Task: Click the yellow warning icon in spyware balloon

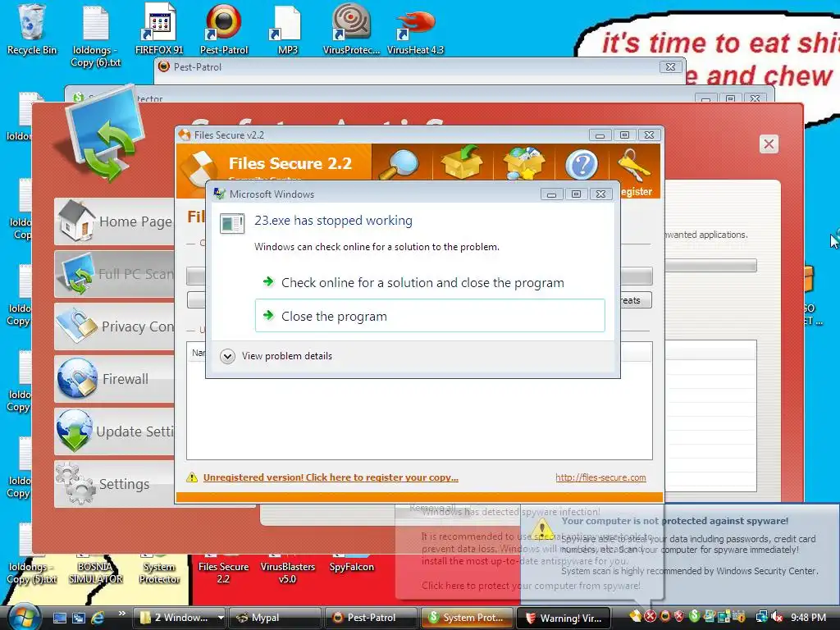Action: click(542, 528)
